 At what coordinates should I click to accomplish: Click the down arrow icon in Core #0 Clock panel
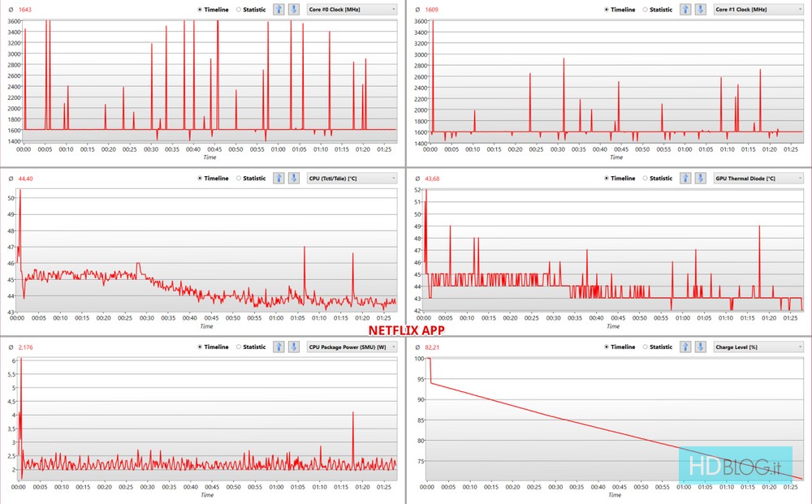tap(294, 9)
